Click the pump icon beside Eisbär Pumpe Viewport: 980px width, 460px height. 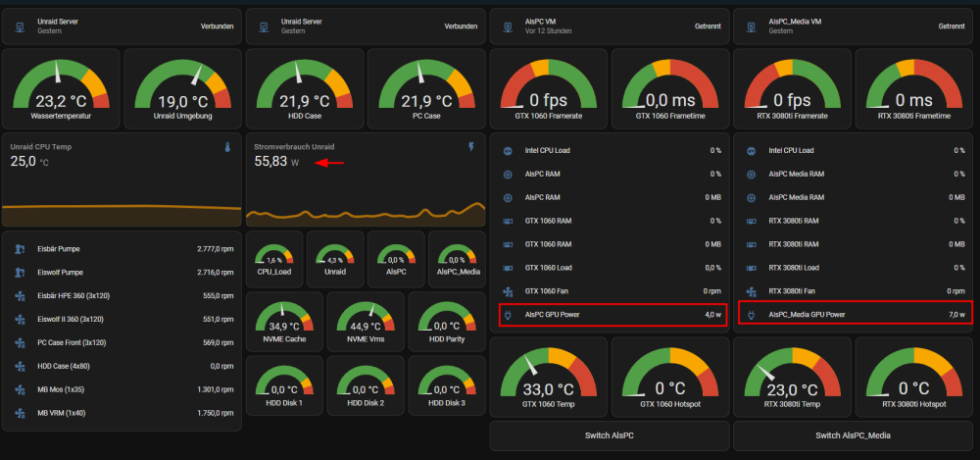pyautogui.click(x=20, y=249)
